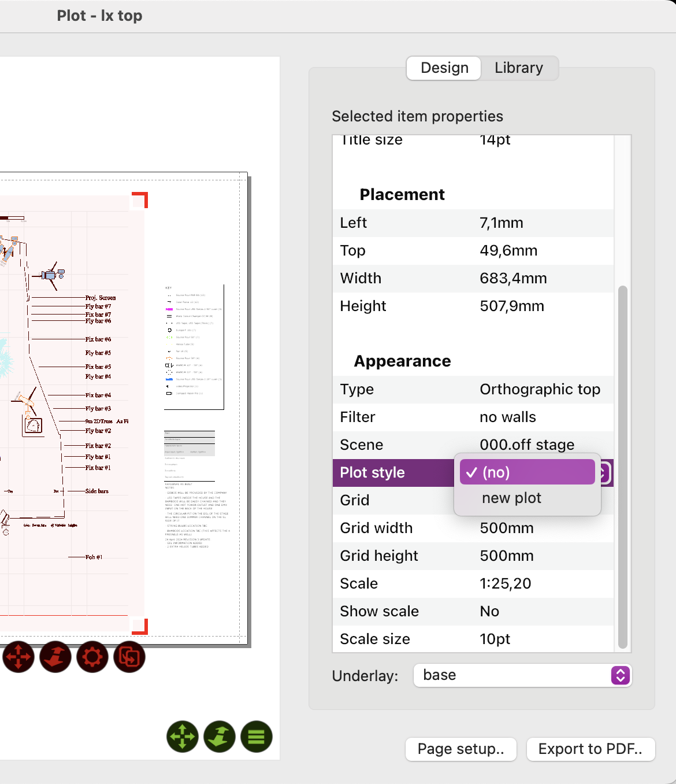Click the red duplicate item icon

129,657
